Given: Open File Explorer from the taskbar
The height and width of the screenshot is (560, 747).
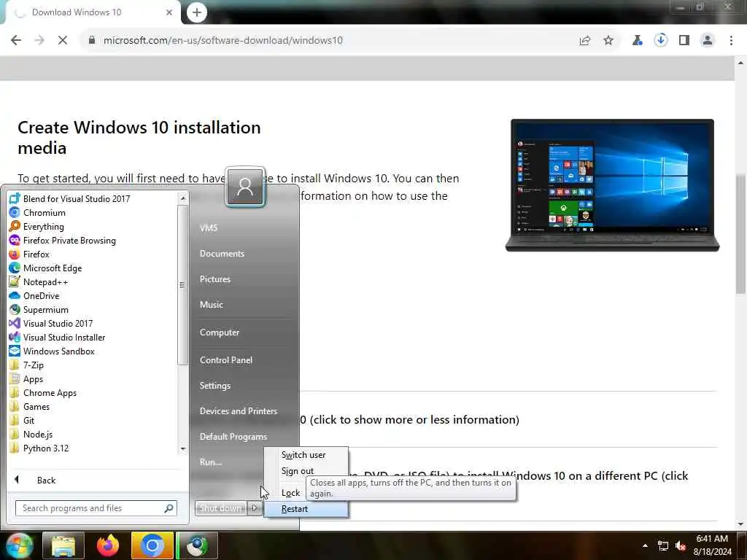Looking at the screenshot, I should (x=63, y=545).
